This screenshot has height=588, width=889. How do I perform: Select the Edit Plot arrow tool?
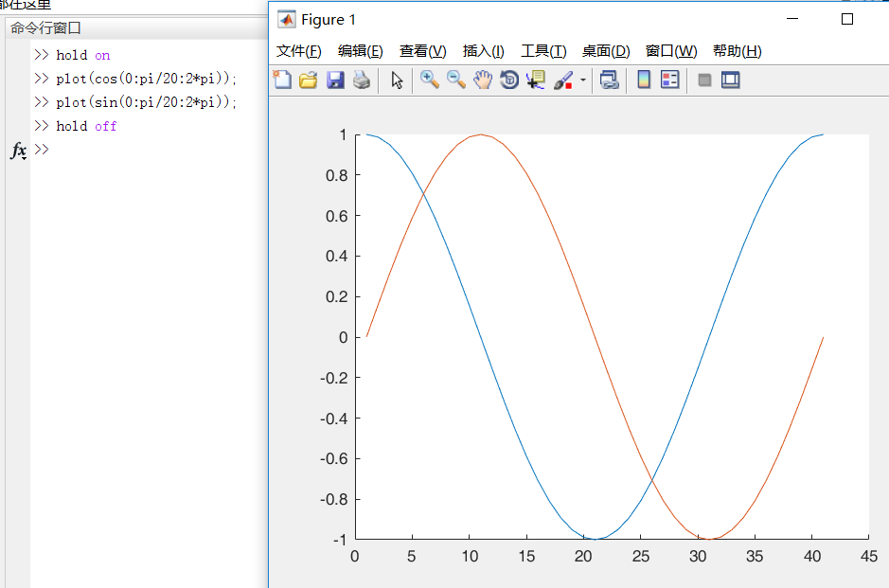pos(397,80)
